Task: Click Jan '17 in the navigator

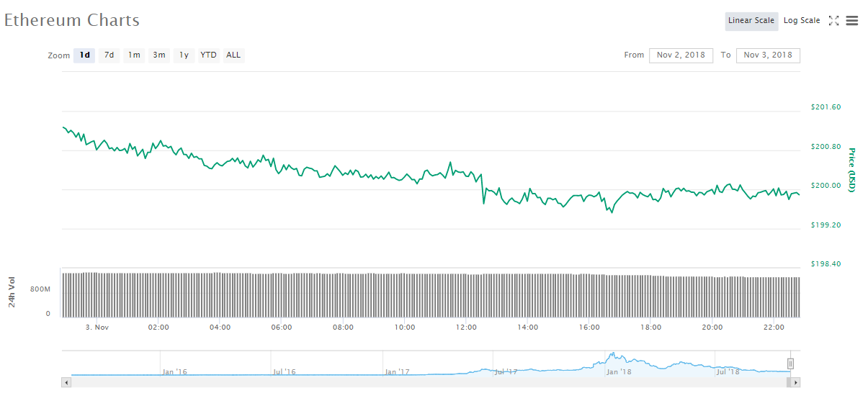Action: point(398,372)
